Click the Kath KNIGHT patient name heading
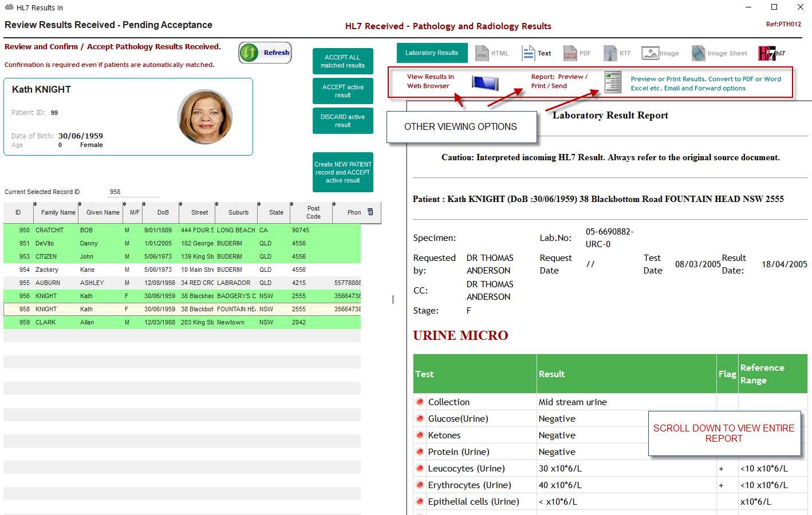The width and height of the screenshot is (812, 515). 41,89
